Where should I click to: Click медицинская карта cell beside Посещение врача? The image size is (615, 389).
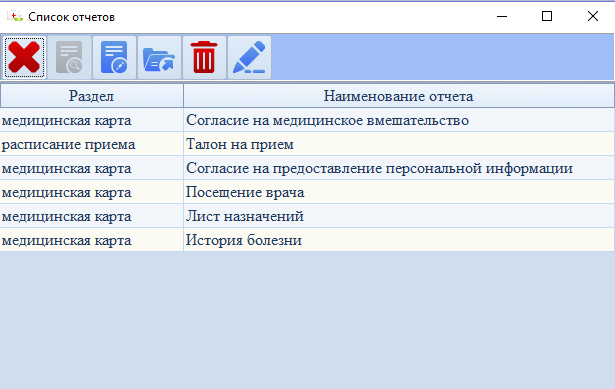(91, 192)
